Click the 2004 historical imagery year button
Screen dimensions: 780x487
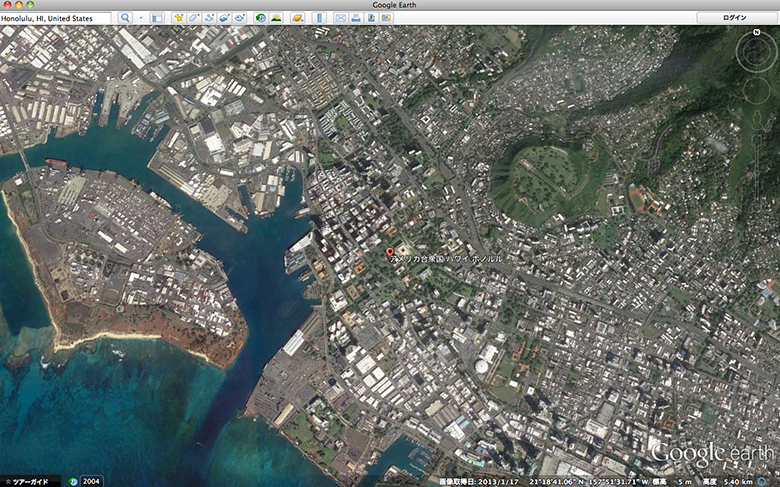[89, 481]
